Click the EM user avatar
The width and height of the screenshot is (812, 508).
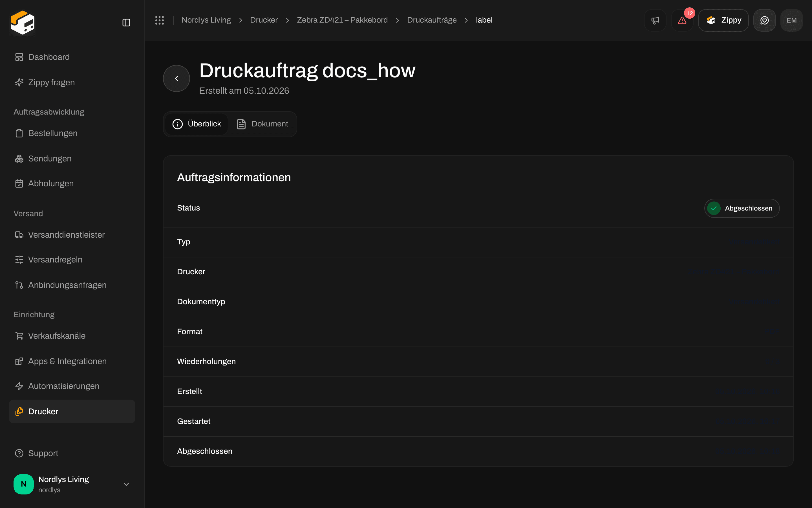click(791, 20)
